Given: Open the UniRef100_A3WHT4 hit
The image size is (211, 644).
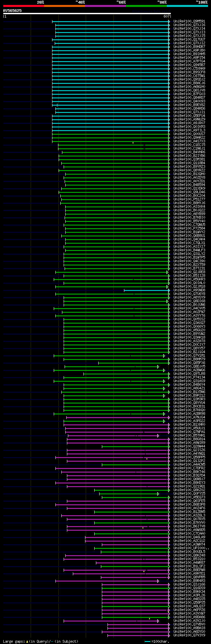Looking at the screenshot, I should click(189, 545).
